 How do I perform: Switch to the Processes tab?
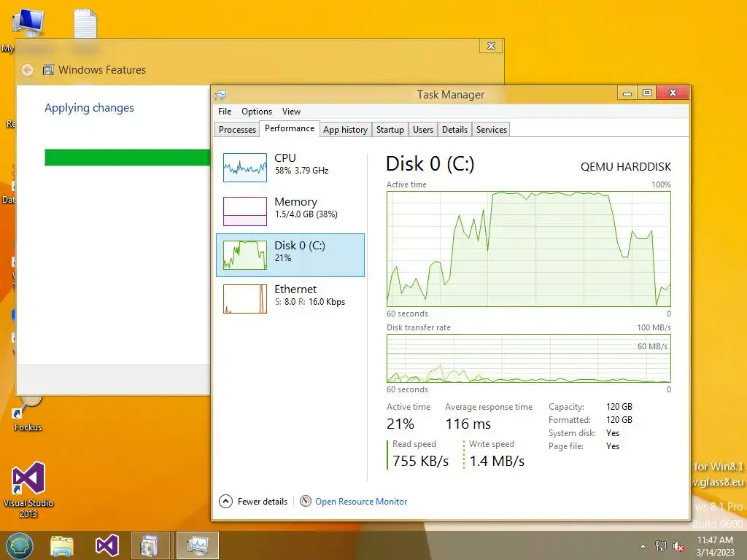pyautogui.click(x=237, y=130)
